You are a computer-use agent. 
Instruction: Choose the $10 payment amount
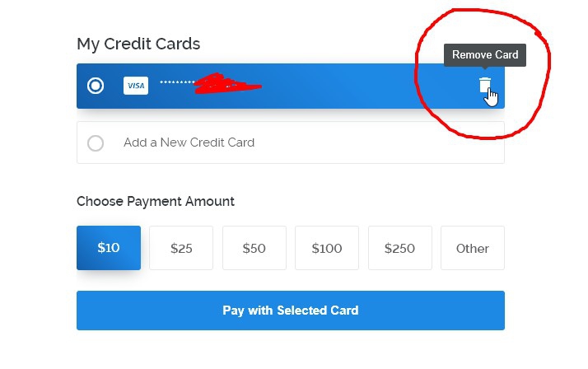coord(109,248)
